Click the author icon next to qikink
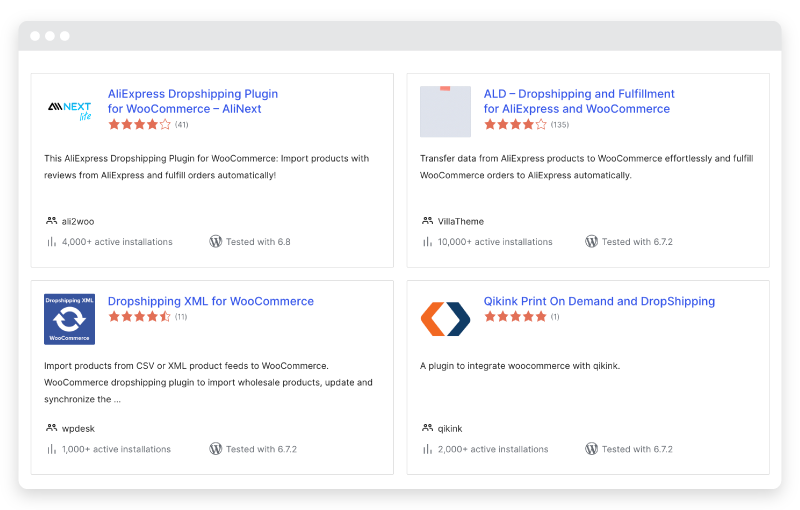This screenshot has width=800, height=510. click(x=428, y=428)
